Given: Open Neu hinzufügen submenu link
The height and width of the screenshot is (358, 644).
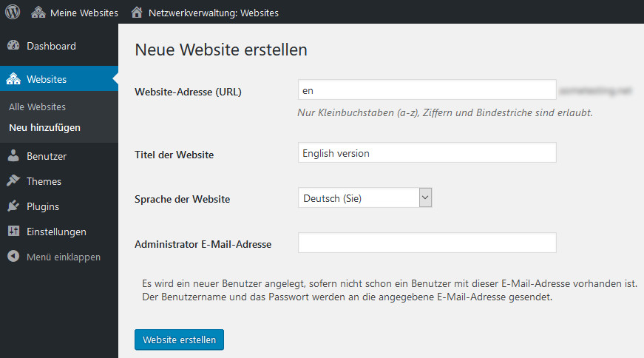Looking at the screenshot, I should (x=45, y=127).
